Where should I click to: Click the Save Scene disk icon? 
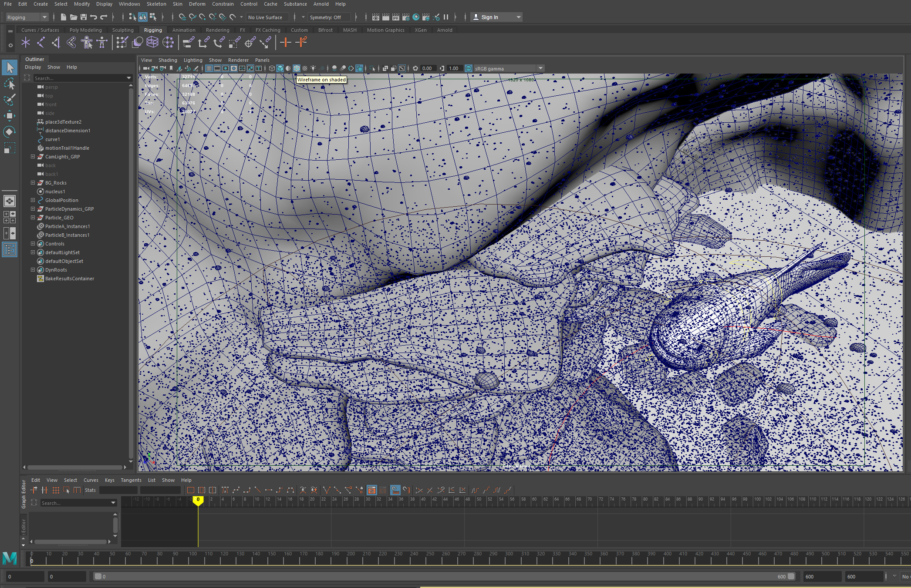(84, 17)
